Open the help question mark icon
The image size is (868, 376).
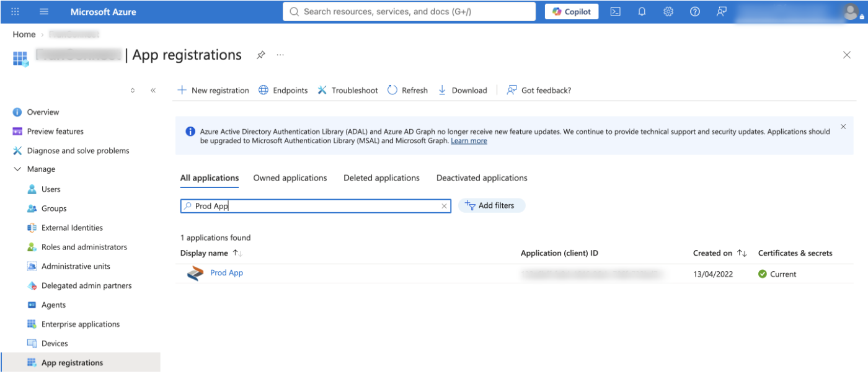[x=695, y=12]
